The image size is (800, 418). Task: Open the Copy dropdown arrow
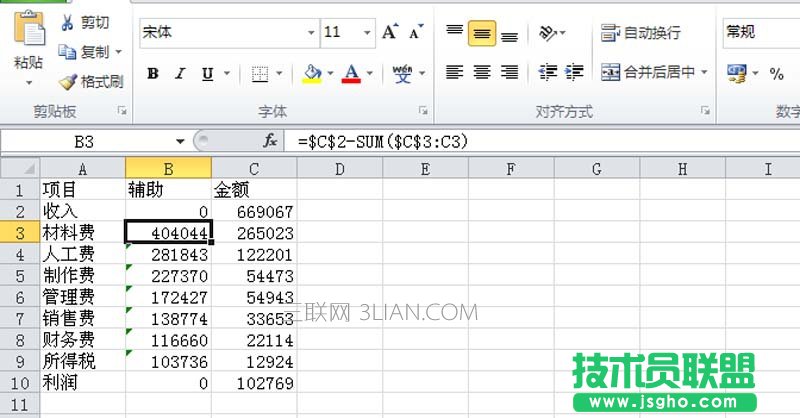pos(118,52)
